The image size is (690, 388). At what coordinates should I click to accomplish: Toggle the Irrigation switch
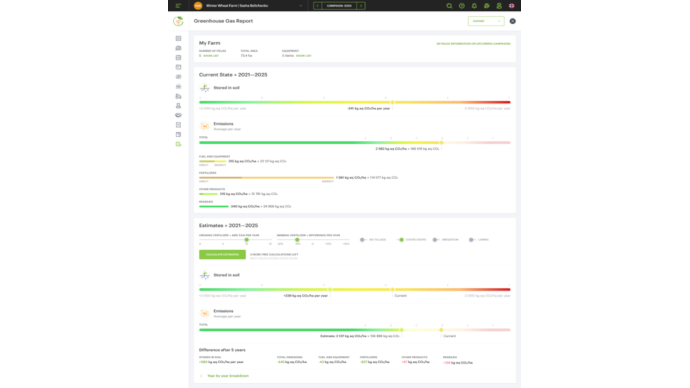[x=436, y=240]
